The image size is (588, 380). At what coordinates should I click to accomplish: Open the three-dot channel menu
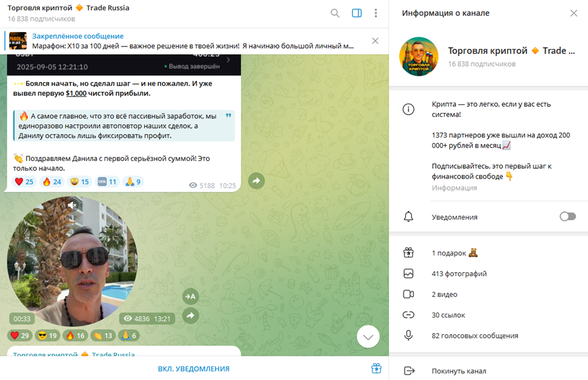click(x=375, y=13)
